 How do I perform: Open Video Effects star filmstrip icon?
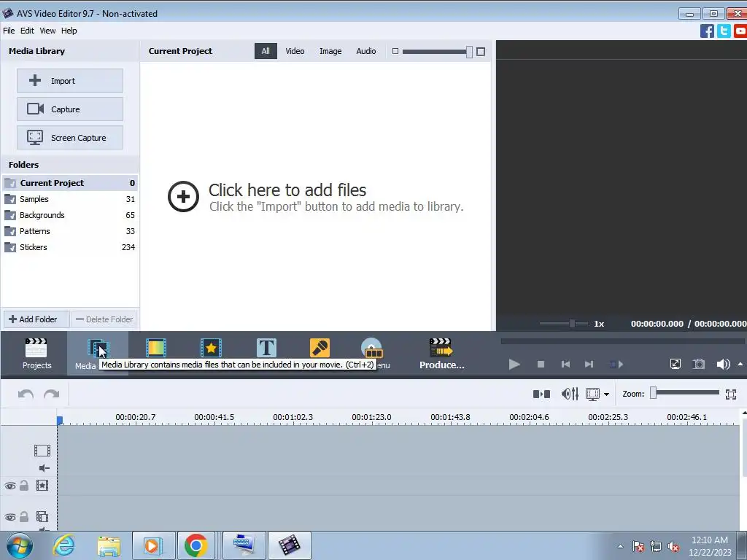pyautogui.click(x=211, y=348)
